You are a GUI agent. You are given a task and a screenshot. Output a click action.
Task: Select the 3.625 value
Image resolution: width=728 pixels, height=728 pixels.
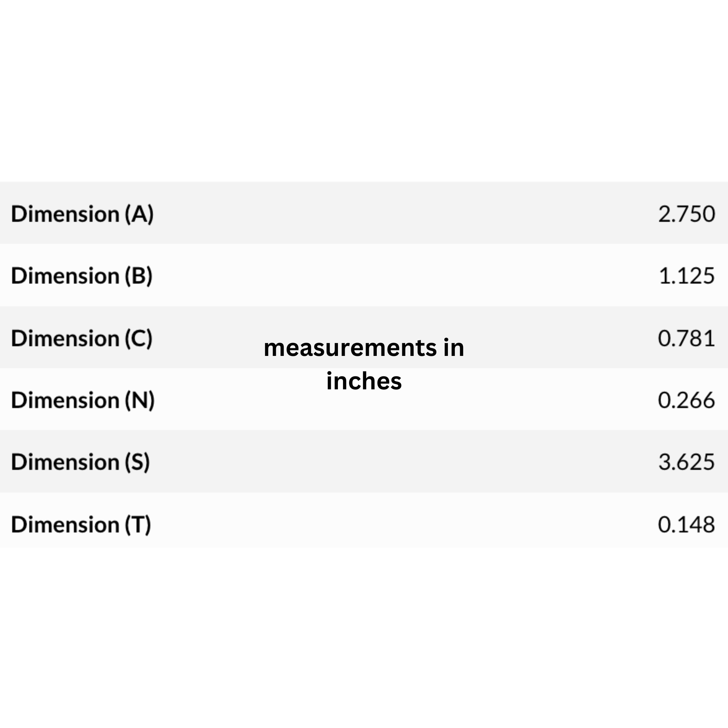(687, 462)
